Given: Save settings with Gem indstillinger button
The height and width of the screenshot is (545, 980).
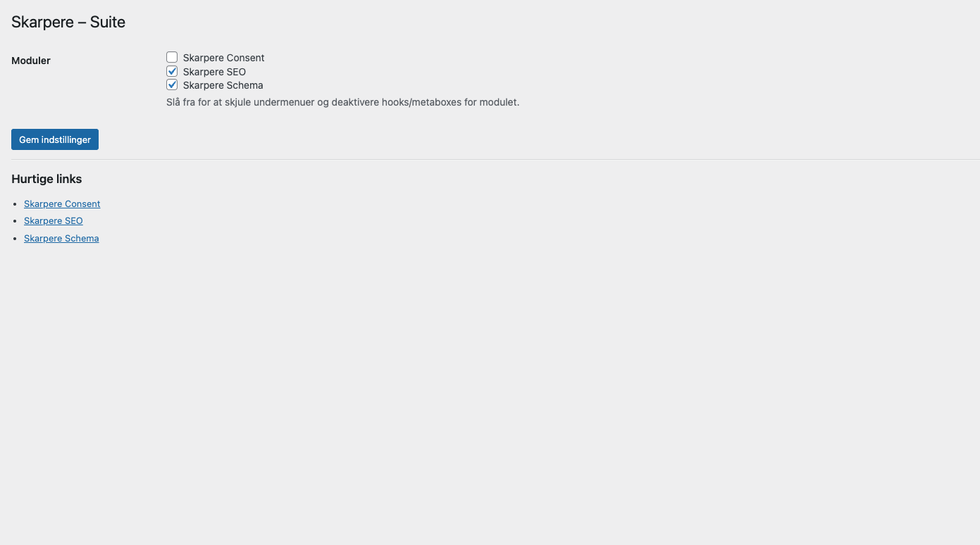Looking at the screenshot, I should coord(55,139).
